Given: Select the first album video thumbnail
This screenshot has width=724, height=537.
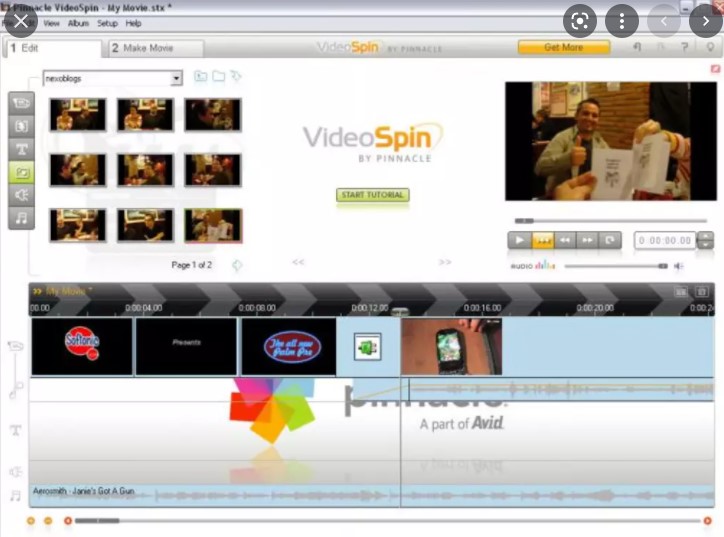Looking at the screenshot, I should (x=78, y=115).
